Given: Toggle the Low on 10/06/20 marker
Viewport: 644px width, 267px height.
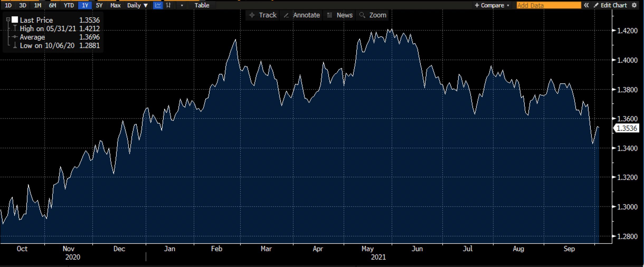Looking at the screenshot, I should pos(15,45).
